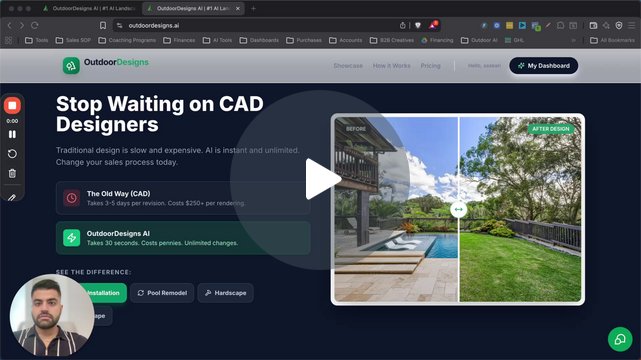Viewport: 641px width, 360px height.
Task: Expand bookmarks overflow chevron
Action: pyautogui.click(x=574, y=40)
